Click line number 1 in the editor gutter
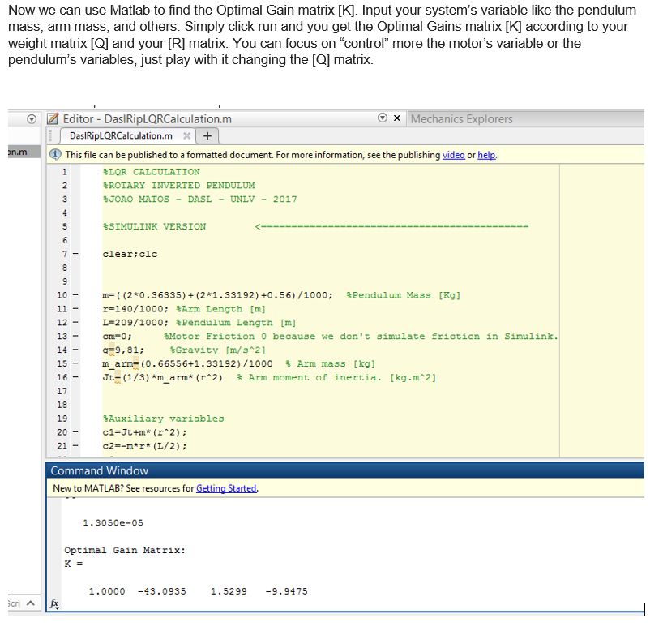The width and height of the screenshot is (663, 644). 65,172
